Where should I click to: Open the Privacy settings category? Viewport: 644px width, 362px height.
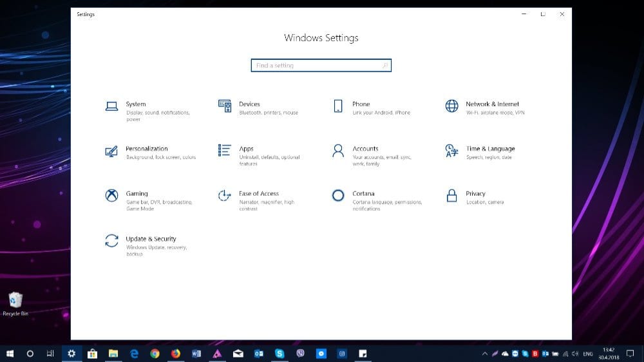pos(475,197)
